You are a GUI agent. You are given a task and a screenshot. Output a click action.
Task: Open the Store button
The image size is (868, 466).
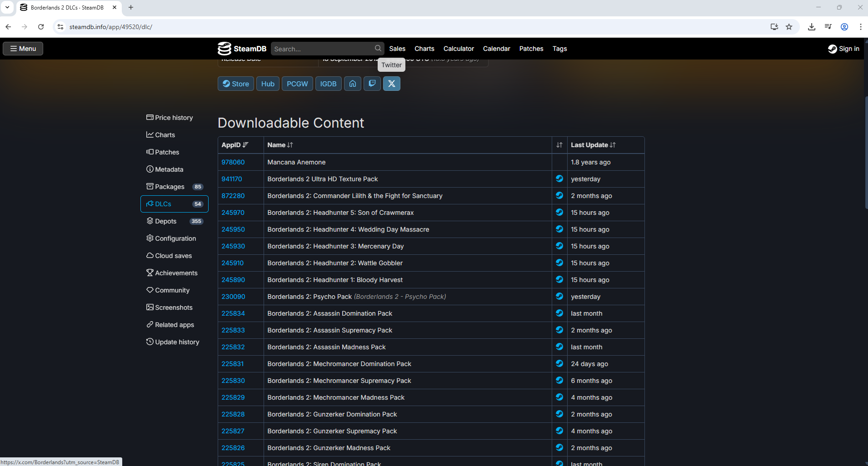click(x=236, y=84)
